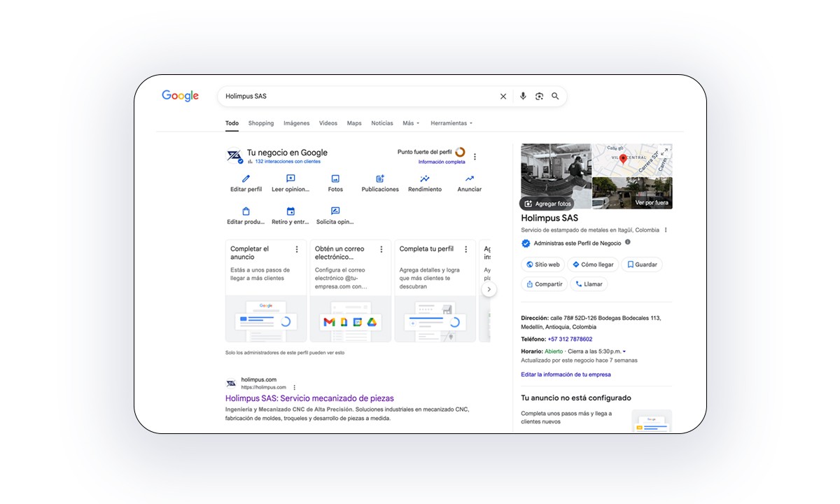Click the info icon beside Administras este Perfil
The width and height of the screenshot is (840, 504).
627,242
